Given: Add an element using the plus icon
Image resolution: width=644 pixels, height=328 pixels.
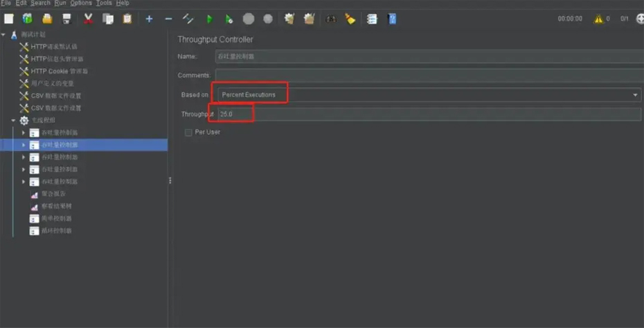Looking at the screenshot, I should 149,19.
